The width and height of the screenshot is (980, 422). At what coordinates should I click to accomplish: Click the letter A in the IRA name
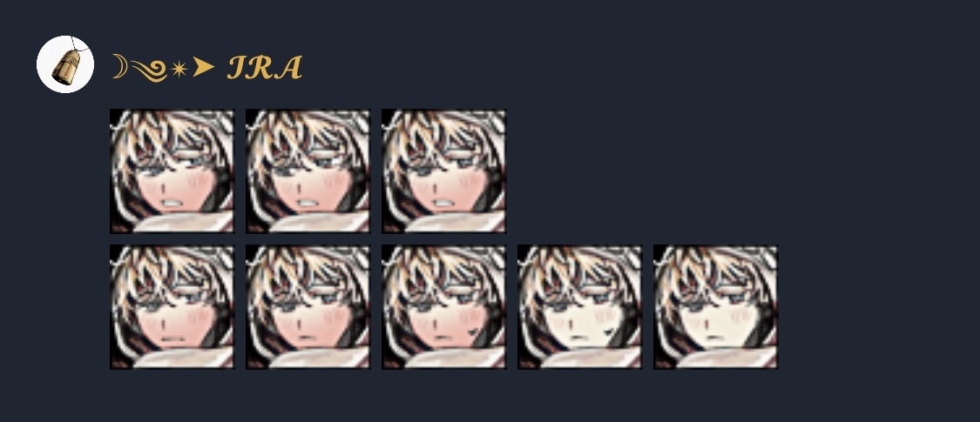(288, 67)
